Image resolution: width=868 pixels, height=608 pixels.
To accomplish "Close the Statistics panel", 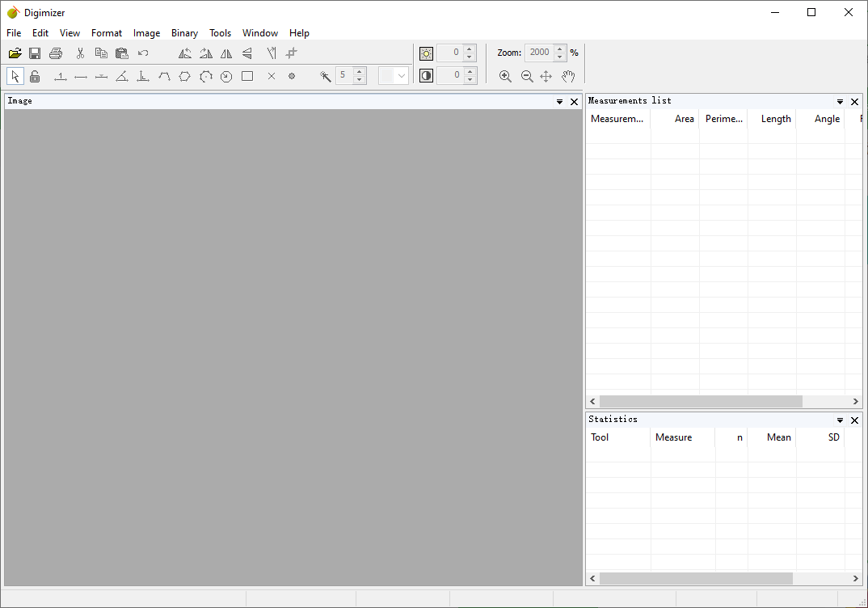I will tap(855, 420).
